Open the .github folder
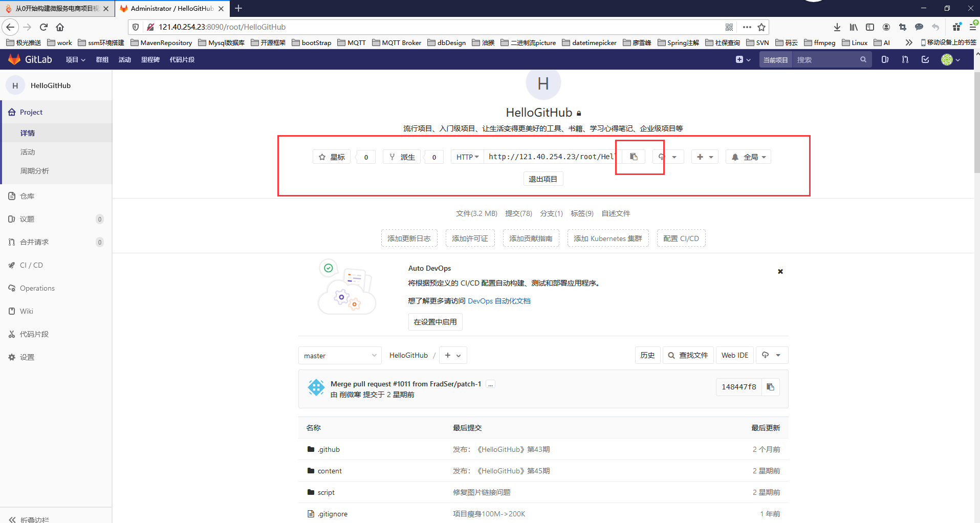980x523 pixels. (x=329, y=449)
